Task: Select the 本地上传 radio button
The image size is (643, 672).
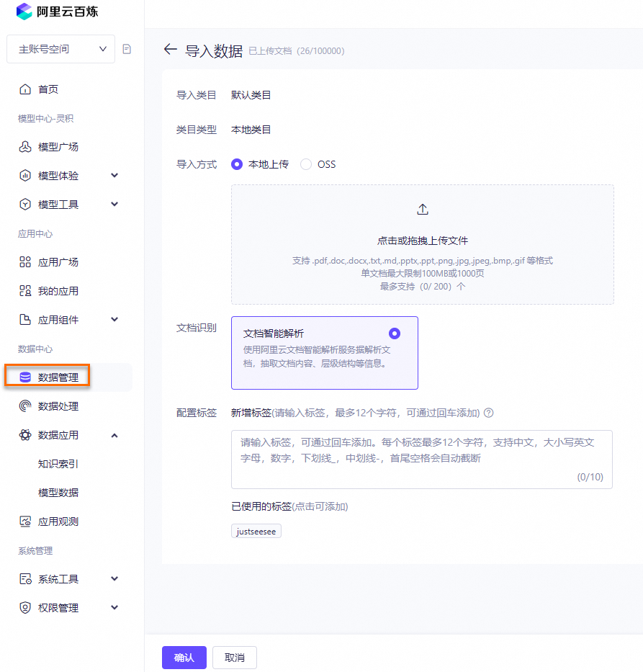Action: 237,164
